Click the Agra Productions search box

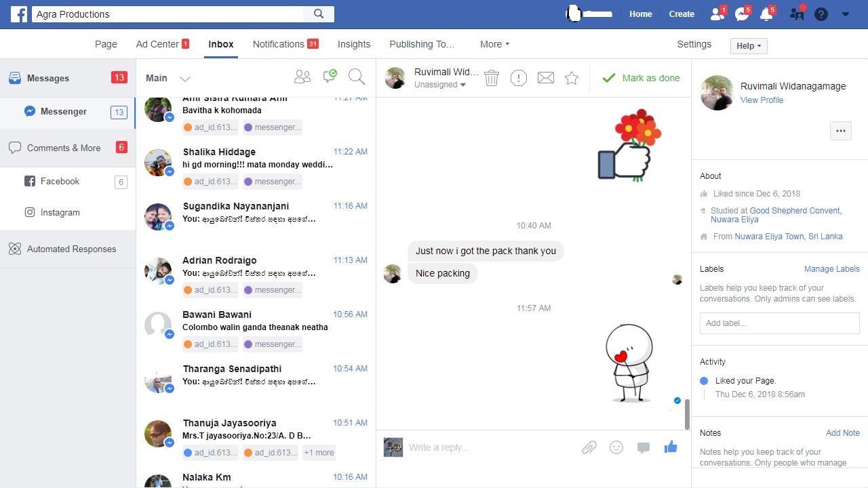tap(168, 14)
